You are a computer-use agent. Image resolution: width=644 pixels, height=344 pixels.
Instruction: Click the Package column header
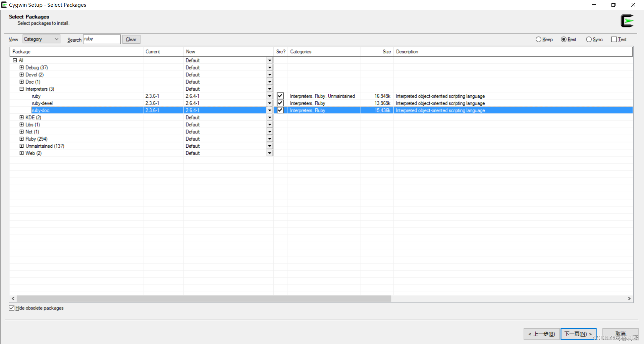point(76,52)
